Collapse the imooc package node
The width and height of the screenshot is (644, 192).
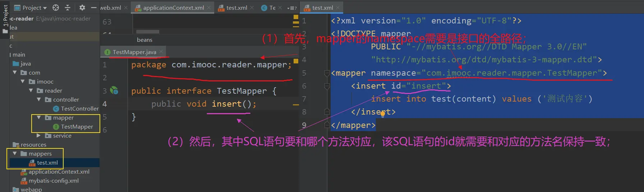point(23,81)
